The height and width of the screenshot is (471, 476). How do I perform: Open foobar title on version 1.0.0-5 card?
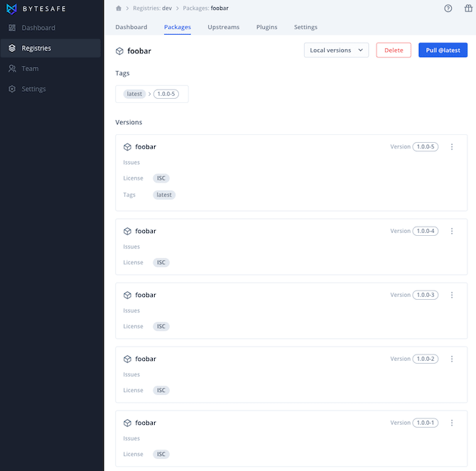tap(146, 147)
